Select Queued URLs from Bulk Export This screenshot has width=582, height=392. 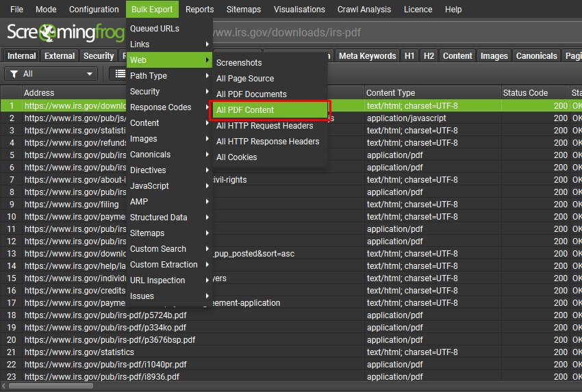click(x=169, y=29)
